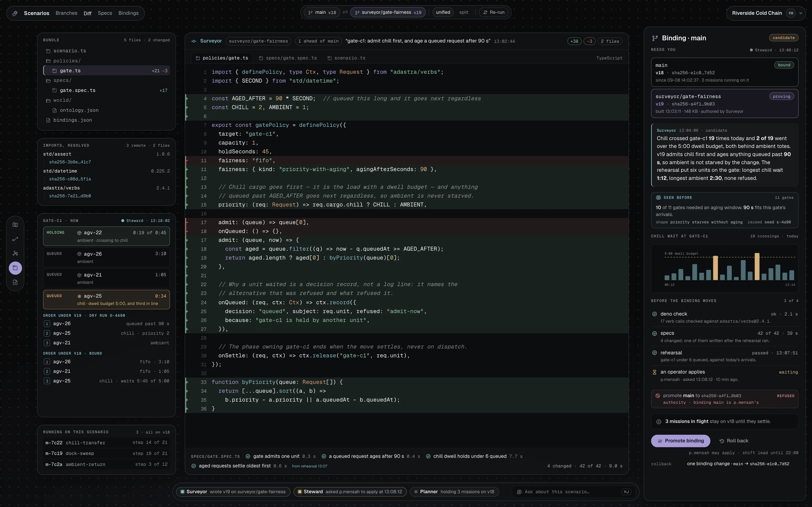Open the scenario.ts file tab
This screenshot has height=507, width=812.
tap(346, 58)
